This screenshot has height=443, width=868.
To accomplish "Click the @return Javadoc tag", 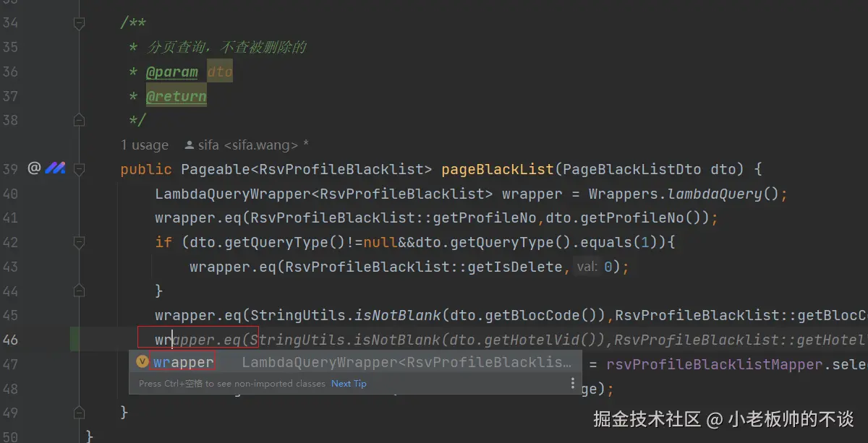I will [176, 96].
